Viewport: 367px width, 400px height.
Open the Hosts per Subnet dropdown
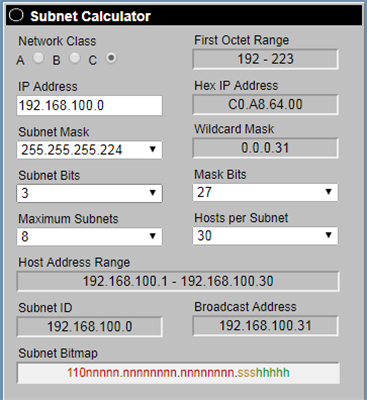click(x=265, y=236)
